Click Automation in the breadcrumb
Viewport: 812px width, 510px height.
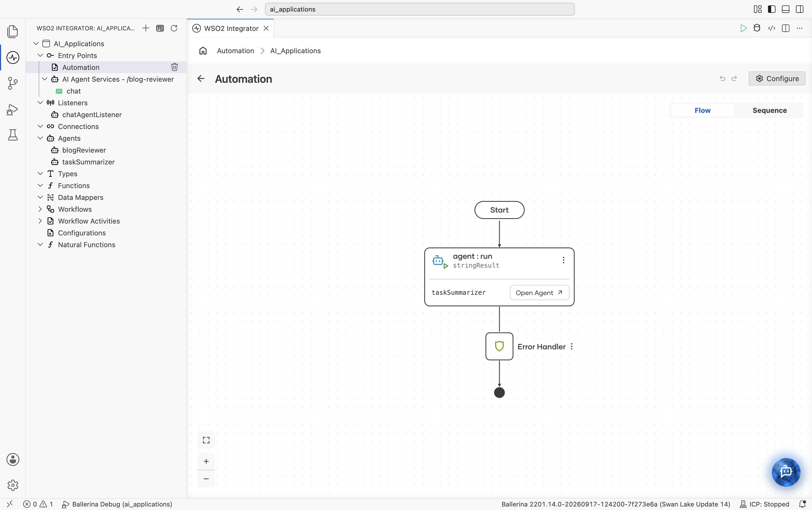[x=235, y=51]
